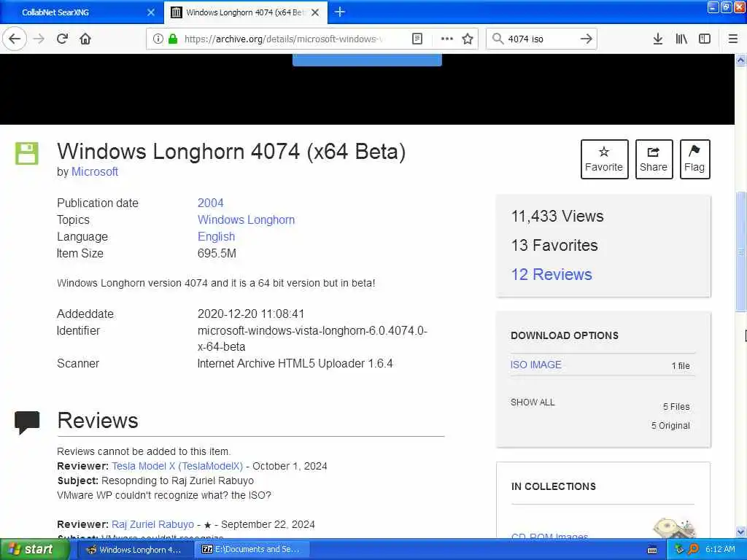Click the 5 Original count
747x560 pixels.
click(671, 426)
